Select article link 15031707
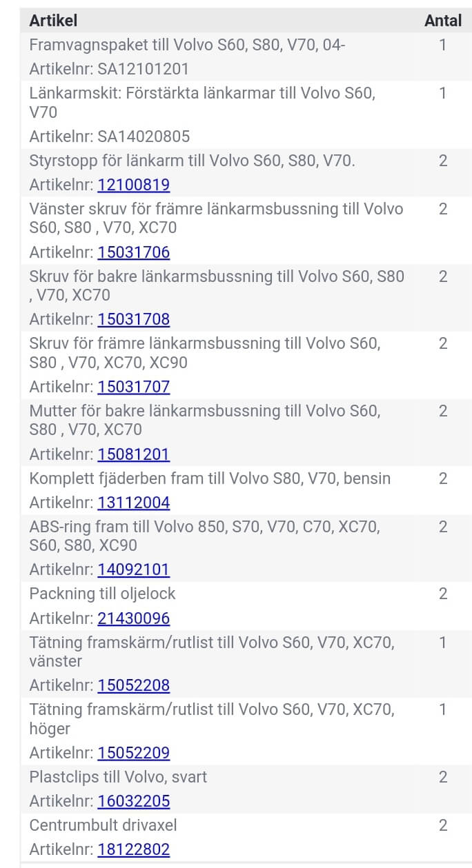472x868 pixels. click(x=133, y=387)
